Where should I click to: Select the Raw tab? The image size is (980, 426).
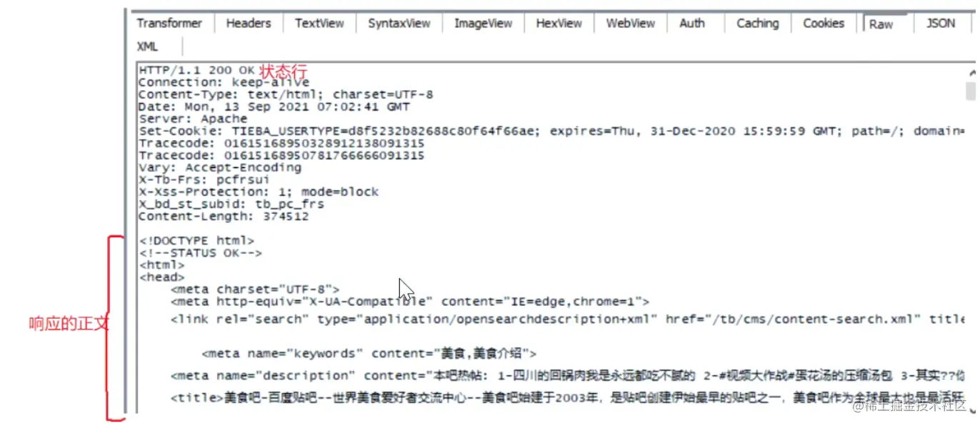pyautogui.click(x=881, y=24)
